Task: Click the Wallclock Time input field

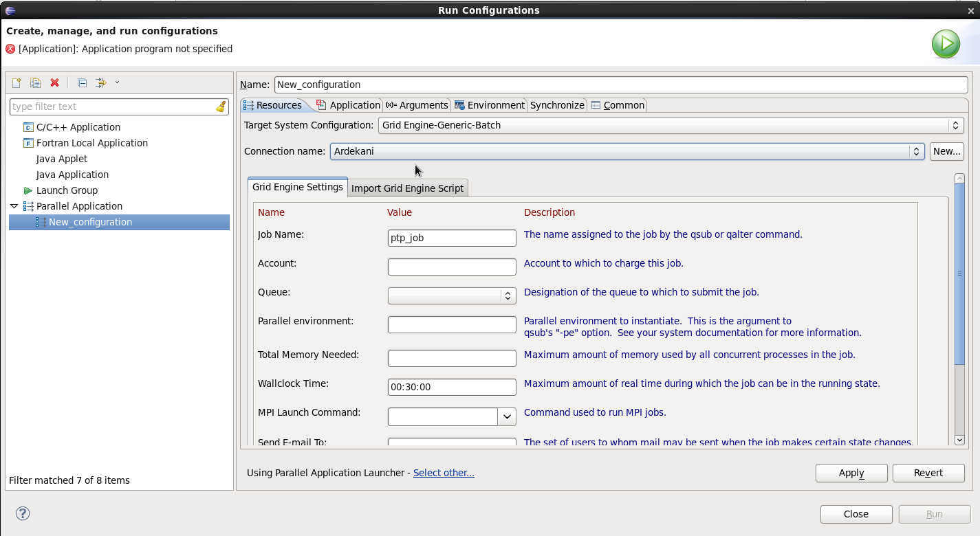Action: coord(451,387)
